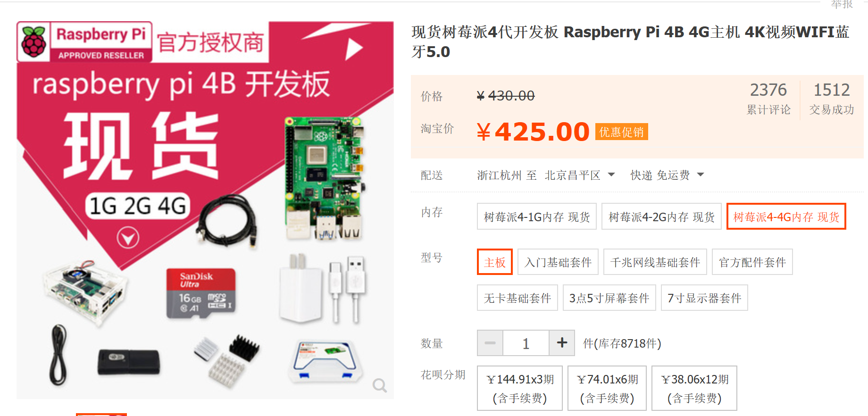This screenshot has height=416, width=868.
Task: Choose the 7寸显示器套件 model
Action: tap(704, 298)
